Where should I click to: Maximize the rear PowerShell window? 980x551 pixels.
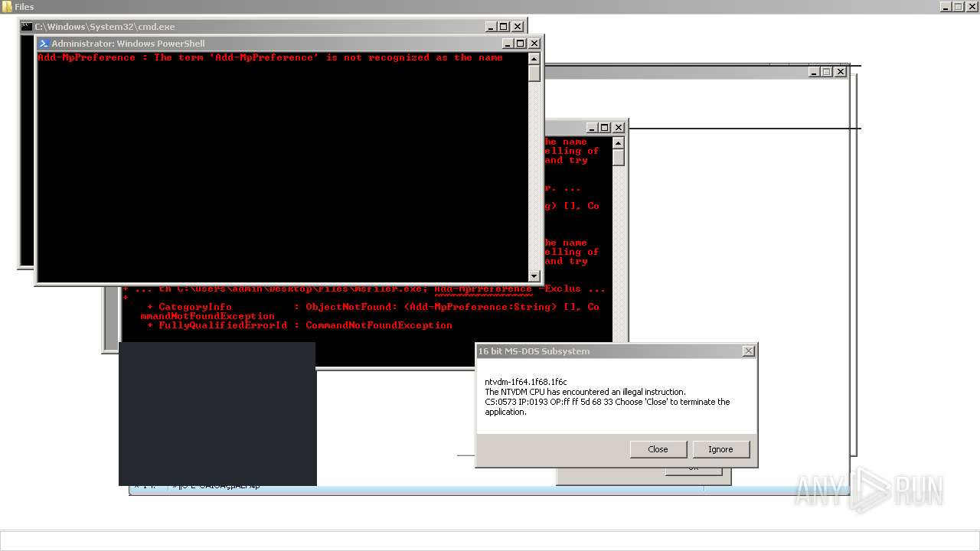[x=604, y=128]
